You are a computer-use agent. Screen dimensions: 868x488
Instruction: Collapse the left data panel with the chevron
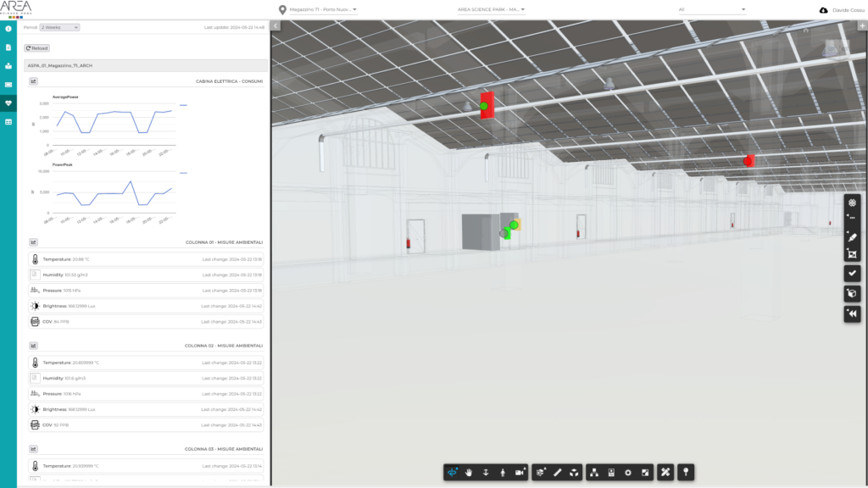275,26
